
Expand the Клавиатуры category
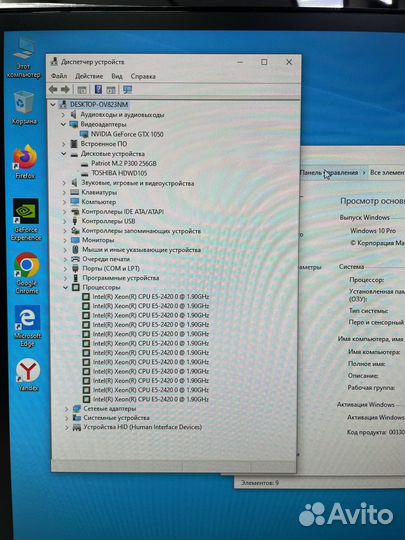click(64, 193)
